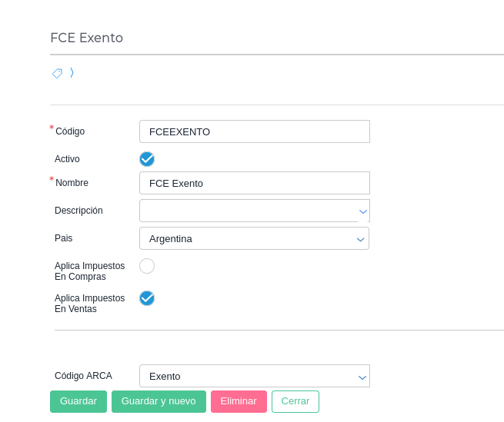Toggle the Activo checkbox
The width and height of the screenshot is (504, 422).
point(147,159)
